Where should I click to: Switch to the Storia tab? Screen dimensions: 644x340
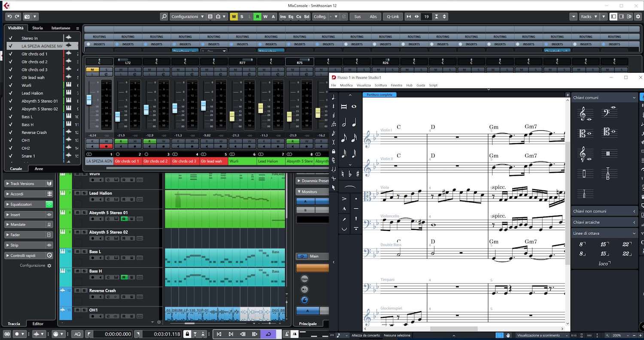[38, 28]
